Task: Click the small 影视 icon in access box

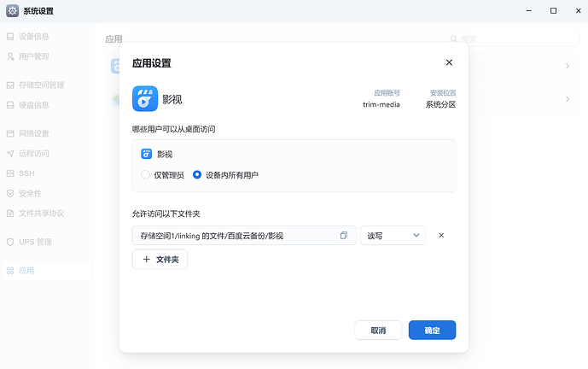Action: point(146,154)
